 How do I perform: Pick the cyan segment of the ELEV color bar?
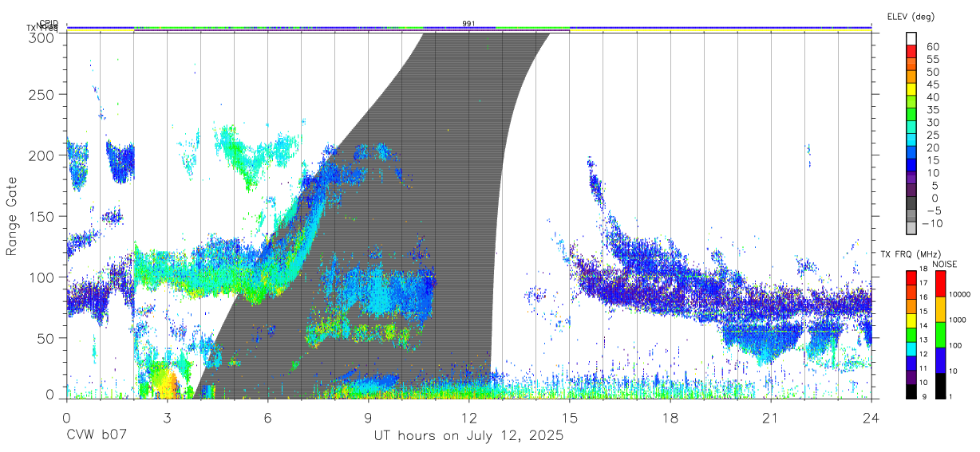(x=911, y=140)
